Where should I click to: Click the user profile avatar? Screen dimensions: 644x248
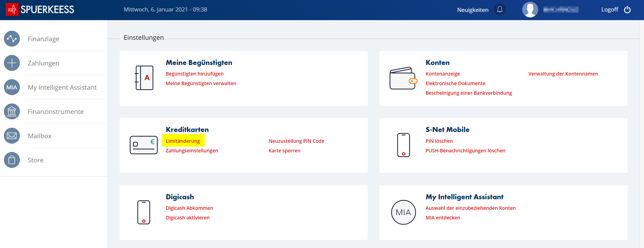(x=530, y=10)
